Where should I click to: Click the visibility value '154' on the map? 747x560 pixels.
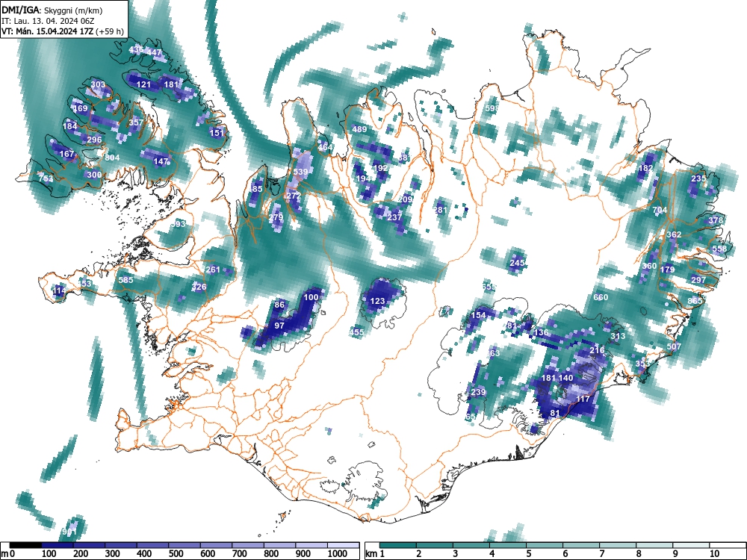pyautogui.click(x=478, y=315)
